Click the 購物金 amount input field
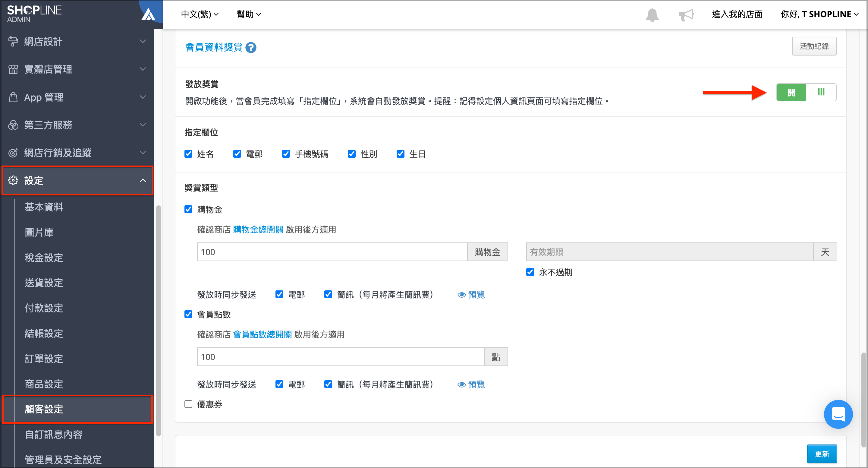This screenshot has width=868, height=468. pos(332,252)
